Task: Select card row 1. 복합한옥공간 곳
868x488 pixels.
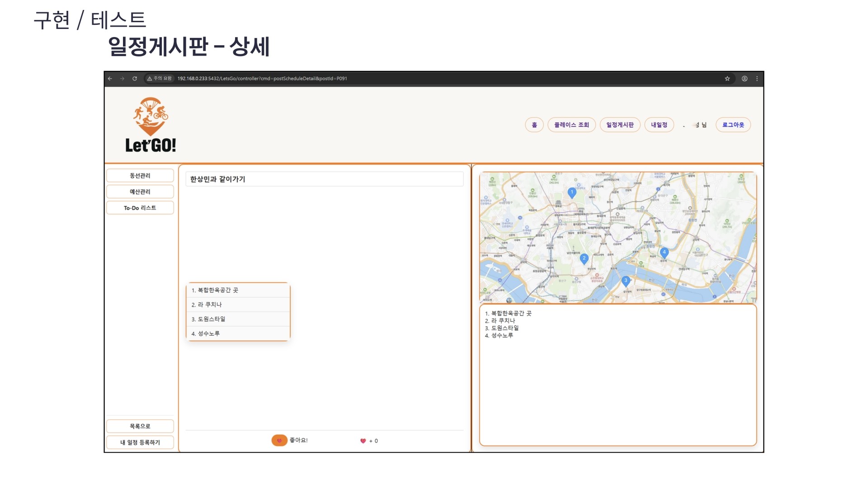Action: [238, 290]
